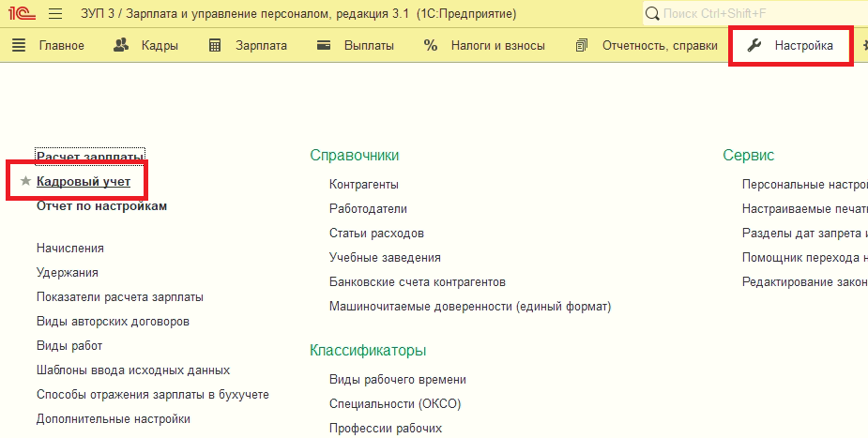The image size is (868, 438).
Task: Open Профессии рабочих classifier
Action: [x=386, y=428]
